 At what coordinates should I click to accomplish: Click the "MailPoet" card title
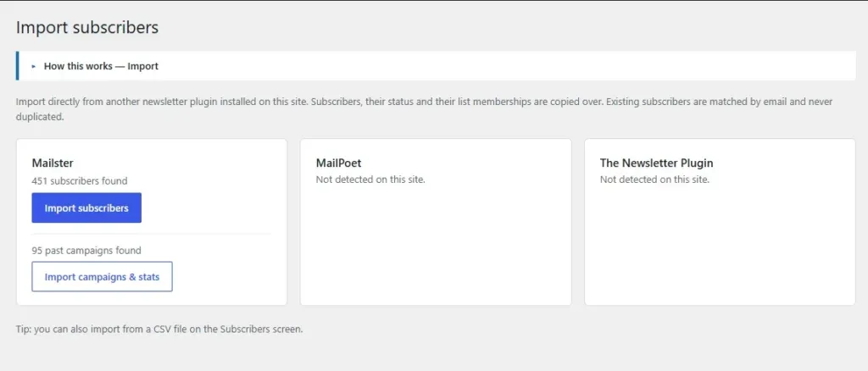338,163
